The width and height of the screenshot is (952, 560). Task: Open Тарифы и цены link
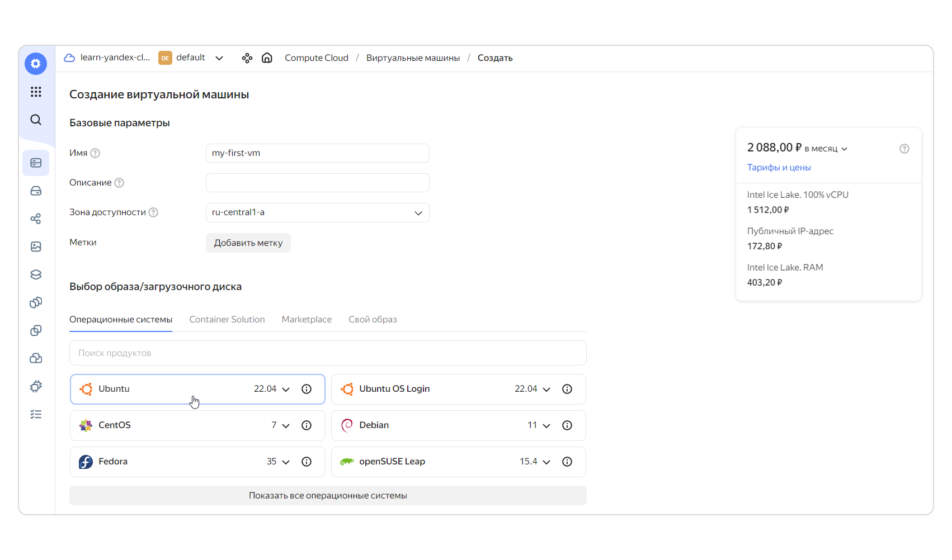point(779,168)
